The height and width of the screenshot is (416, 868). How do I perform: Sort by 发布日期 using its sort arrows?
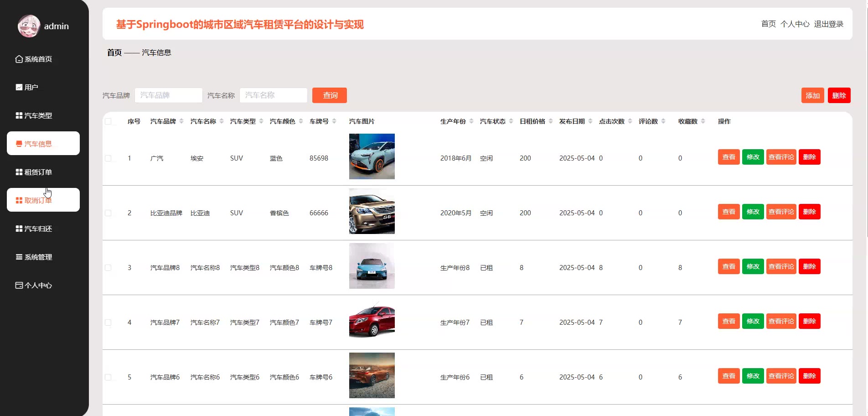pyautogui.click(x=590, y=121)
